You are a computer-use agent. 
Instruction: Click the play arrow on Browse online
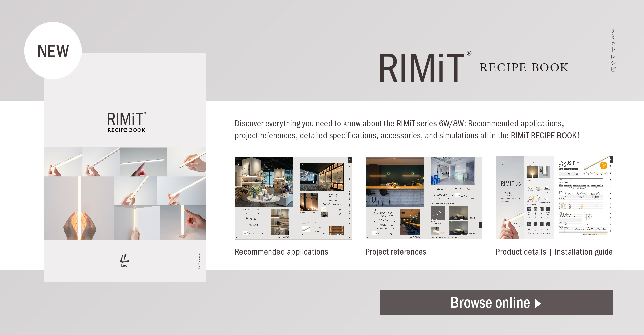538,304
